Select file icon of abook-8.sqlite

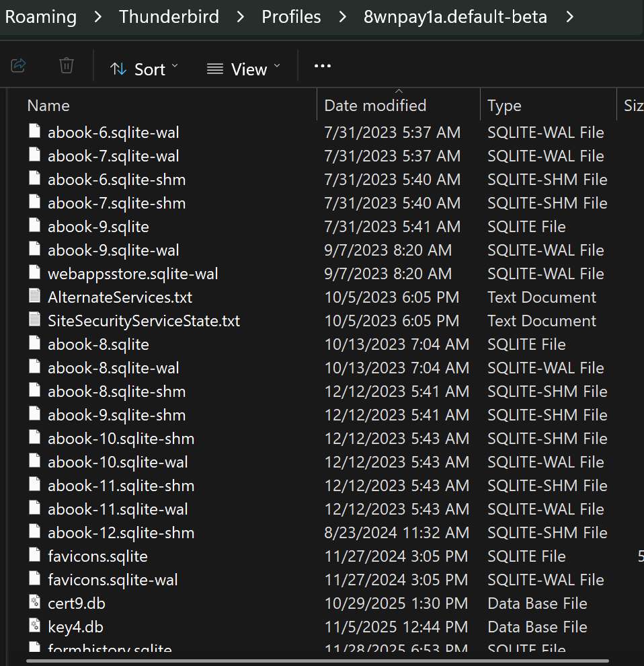(35, 343)
